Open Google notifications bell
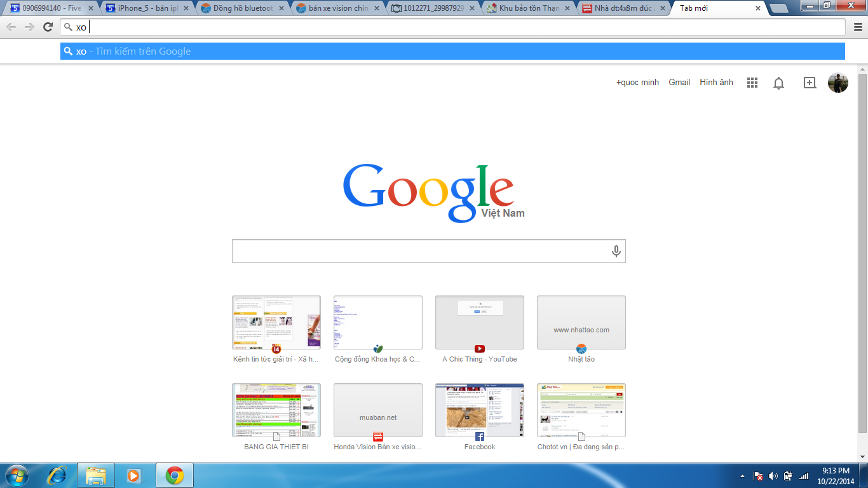This screenshot has width=868, height=488. 778,83
